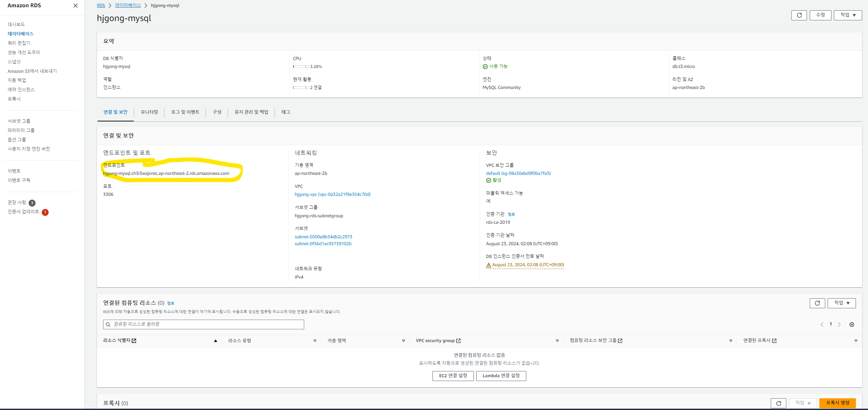Open 파라미터 그룹 in the sidebar
This screenshot has width=868, height=410.
coord(21,130)
